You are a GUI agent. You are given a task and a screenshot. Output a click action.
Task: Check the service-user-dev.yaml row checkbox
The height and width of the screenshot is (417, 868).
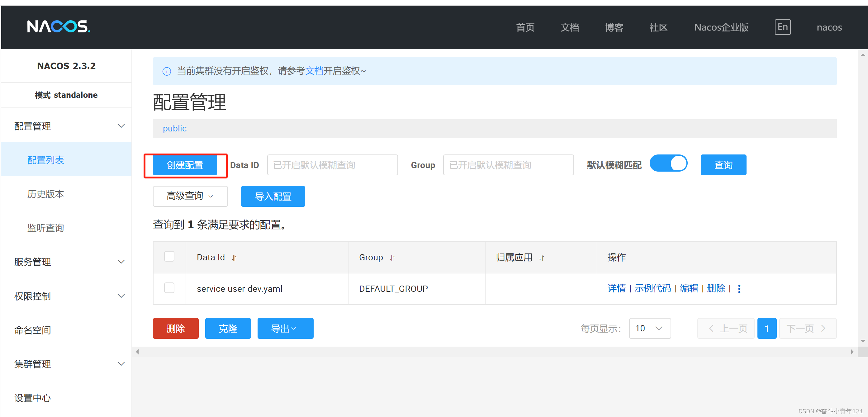(x=169, y=288)
